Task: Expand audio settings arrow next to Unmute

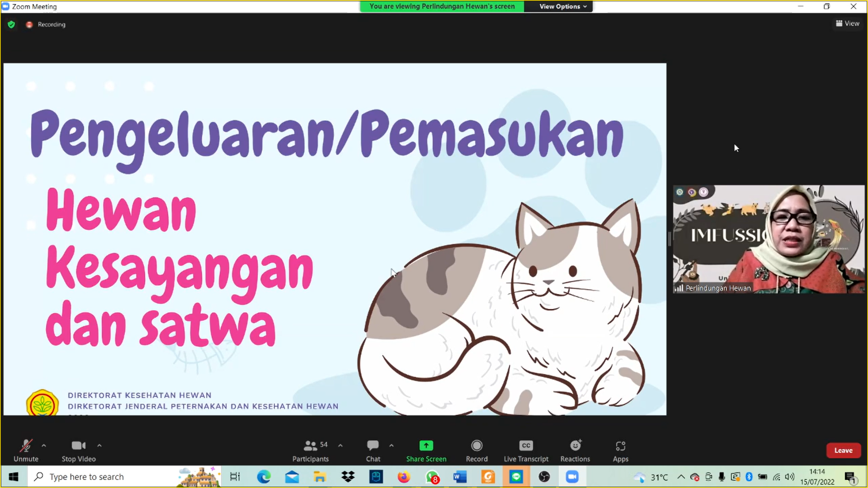Action: coord(44,446)
